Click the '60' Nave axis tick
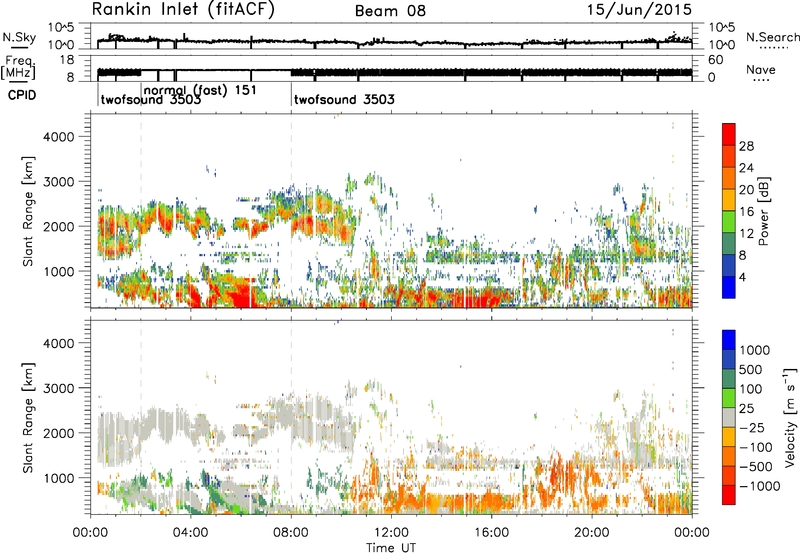Screen dimensions: 800x554 click(x=715, y=60)
